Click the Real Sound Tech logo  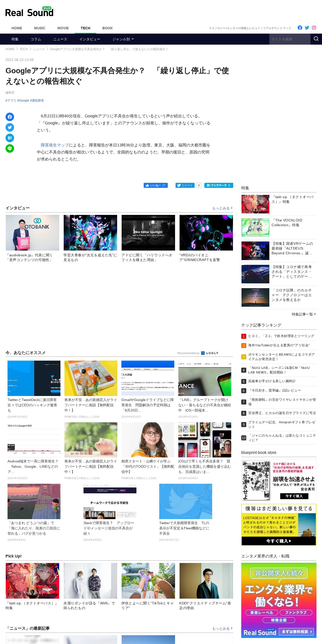pyautogui.click(x=29, y=12)
